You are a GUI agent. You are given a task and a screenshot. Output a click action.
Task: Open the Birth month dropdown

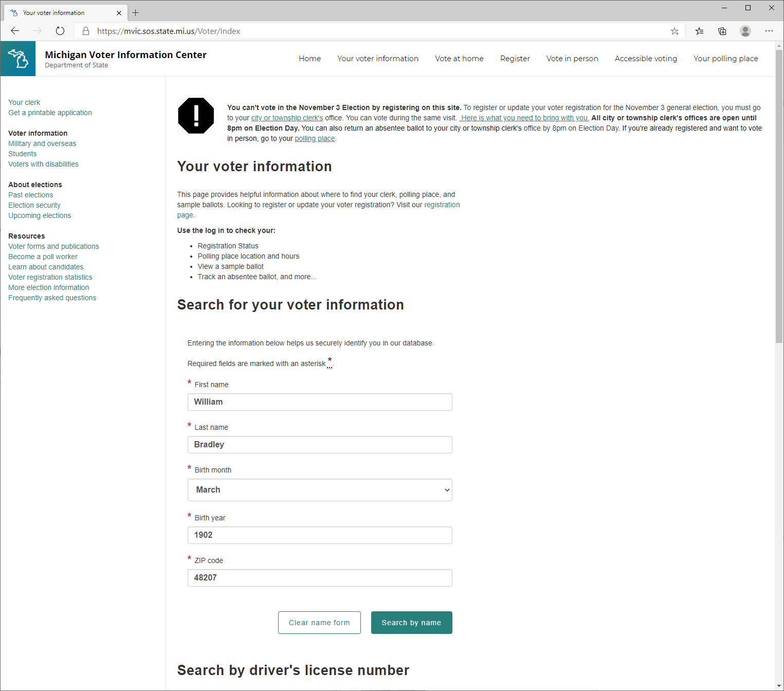click(x=320, y=490)
